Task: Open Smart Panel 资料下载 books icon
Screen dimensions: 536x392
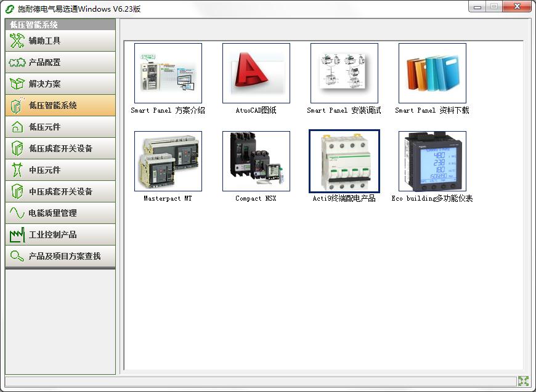Action: [x=432, y=73]
